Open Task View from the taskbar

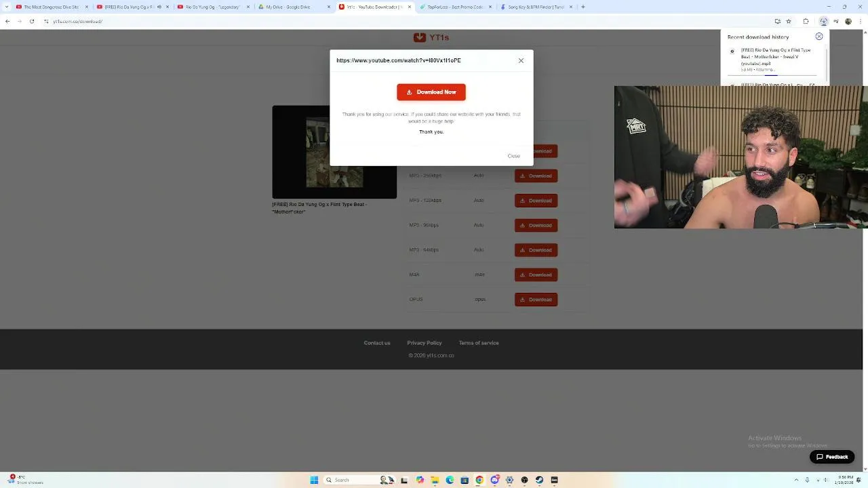tap(404, 480)
